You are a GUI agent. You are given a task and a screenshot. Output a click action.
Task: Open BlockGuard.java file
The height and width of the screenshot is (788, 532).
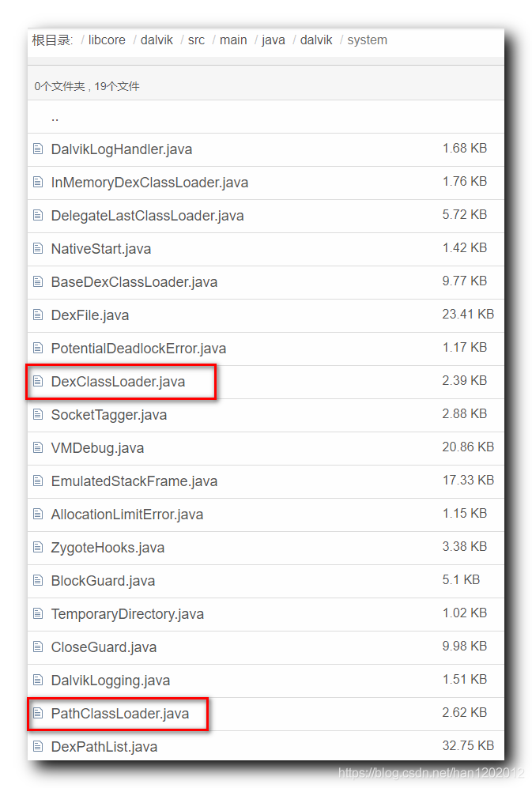click(x=103, y=580)
